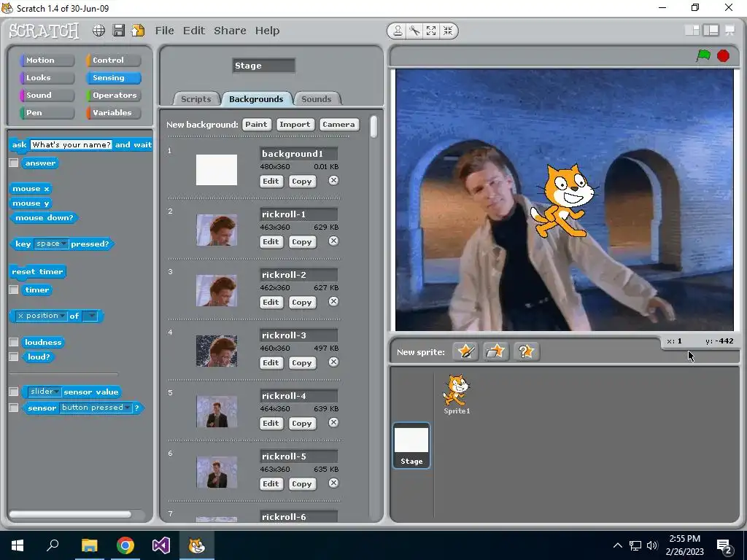Enter presentation mode
The width and height of the screenshot is (747, 560).
click(729, 31)
